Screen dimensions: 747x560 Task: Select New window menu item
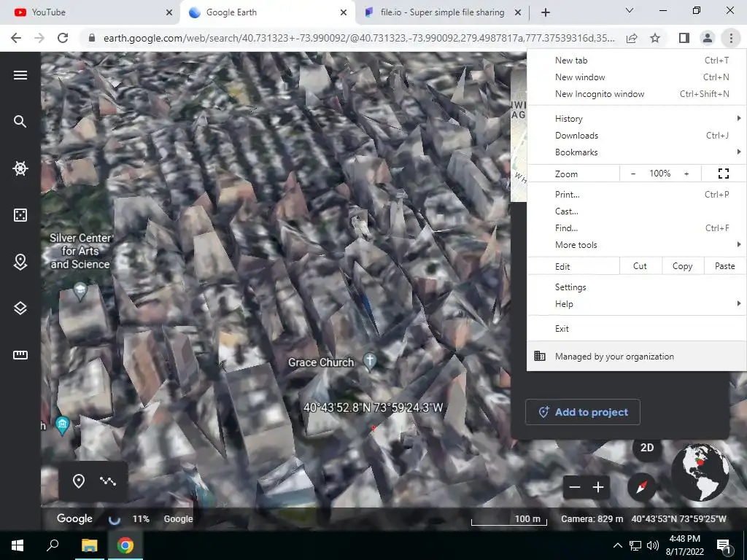coord(636,77)
